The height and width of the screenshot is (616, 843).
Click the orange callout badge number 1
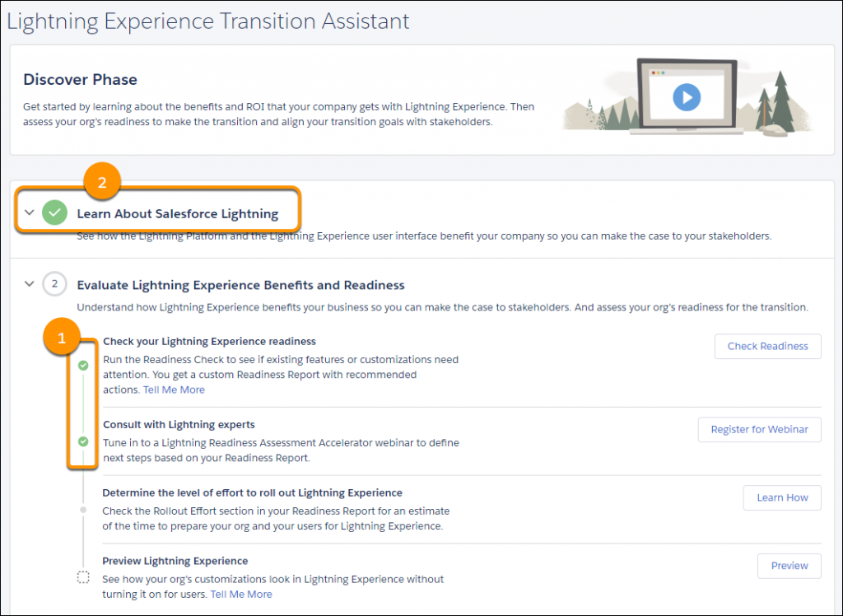(x=63, y=338)
